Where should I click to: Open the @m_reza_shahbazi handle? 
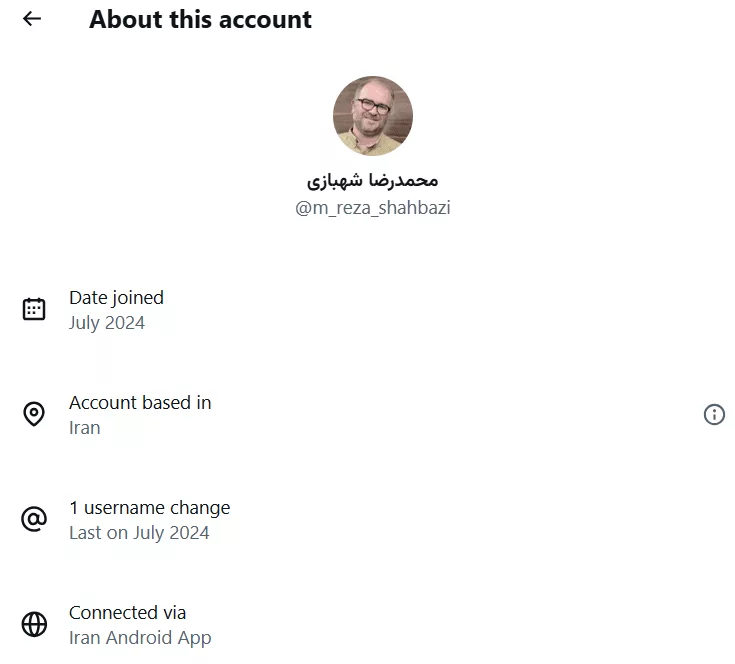[373, 208]
